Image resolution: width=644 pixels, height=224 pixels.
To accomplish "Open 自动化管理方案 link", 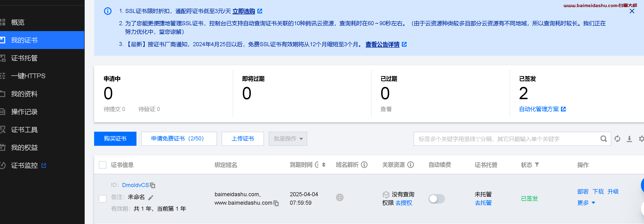I will [539, 109].
